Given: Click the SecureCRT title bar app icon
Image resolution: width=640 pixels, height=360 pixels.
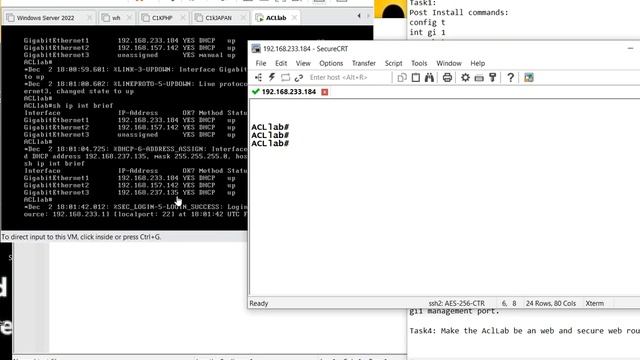Looking at the screenshot, I should click(256, 49).
